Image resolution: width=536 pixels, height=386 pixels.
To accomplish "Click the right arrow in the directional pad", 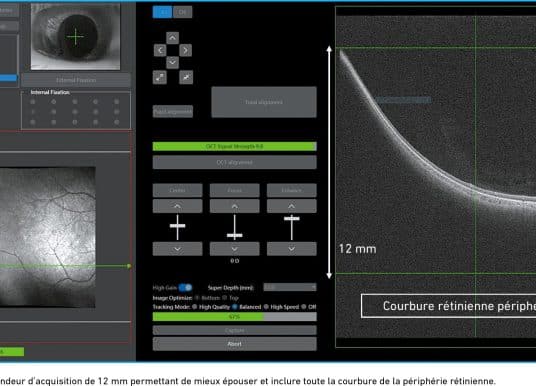I will (x=185, y=50).
